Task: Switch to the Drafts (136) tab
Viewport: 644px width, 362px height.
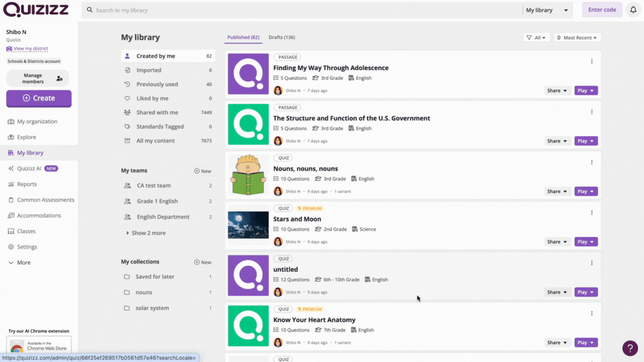Action: (x=282, y=37)
